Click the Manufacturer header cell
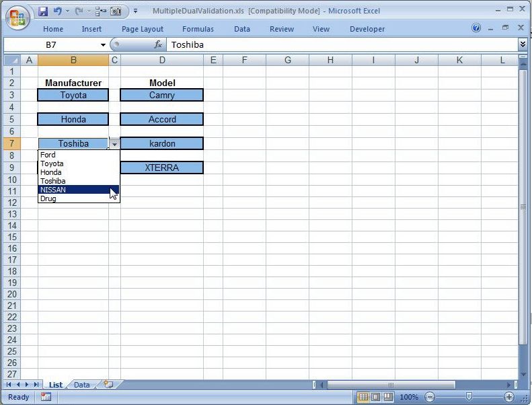 [x=73, y=83]
